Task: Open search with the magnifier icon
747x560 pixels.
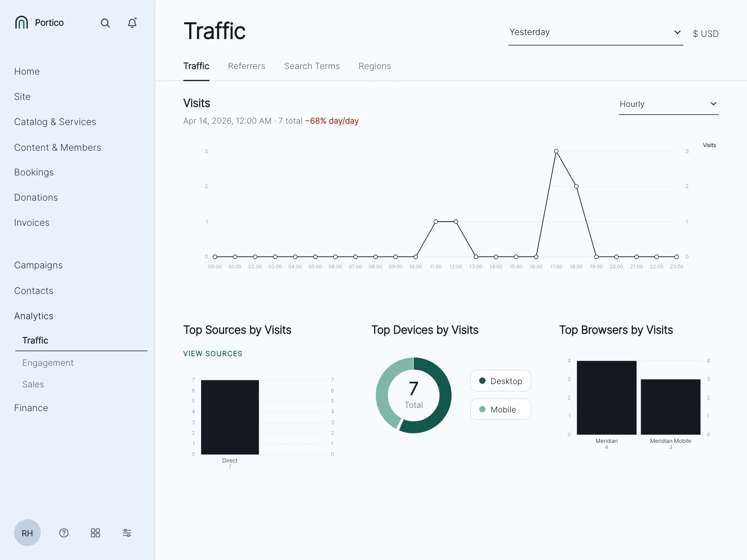Action: coord(106,23)
